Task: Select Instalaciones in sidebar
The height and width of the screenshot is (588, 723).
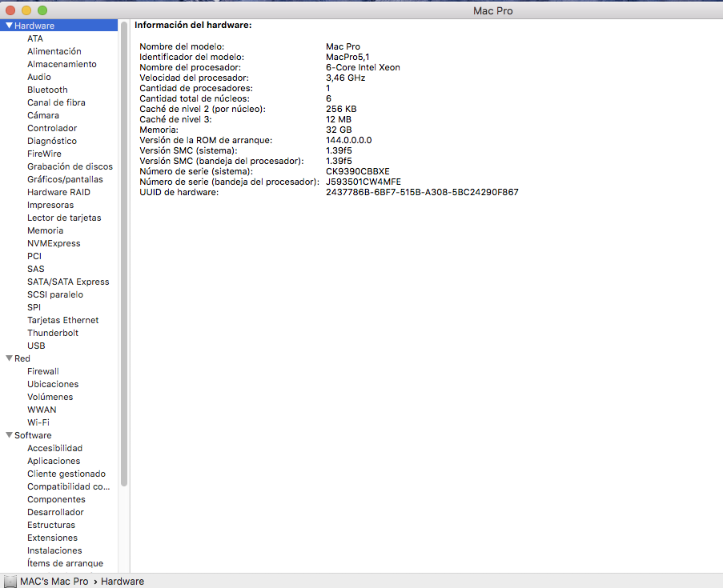Action: [x=54, y=550]
